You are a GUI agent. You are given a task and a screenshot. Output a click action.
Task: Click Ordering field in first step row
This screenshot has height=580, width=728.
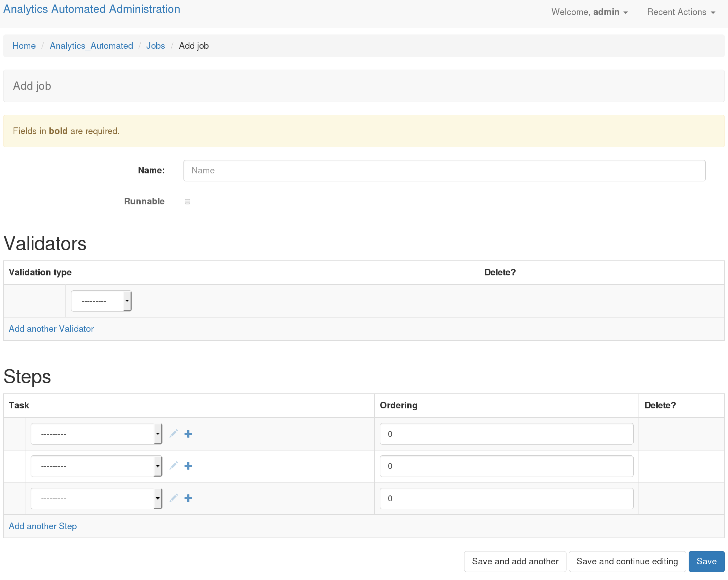(506, 434)
